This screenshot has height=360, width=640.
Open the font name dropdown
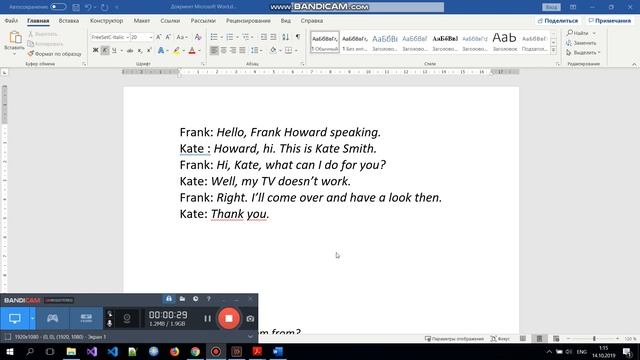[127, 37]
